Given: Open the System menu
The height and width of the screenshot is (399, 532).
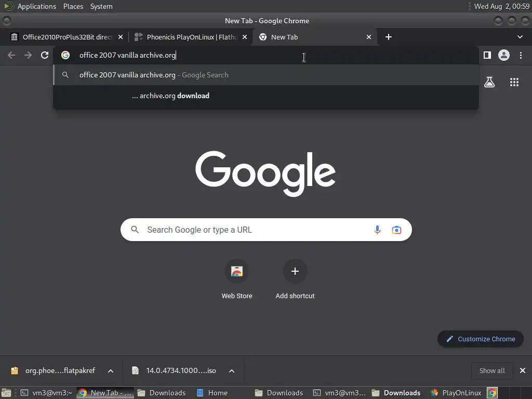Looking at the screenshot, I should pyautogui.click(x=101, y=6).
